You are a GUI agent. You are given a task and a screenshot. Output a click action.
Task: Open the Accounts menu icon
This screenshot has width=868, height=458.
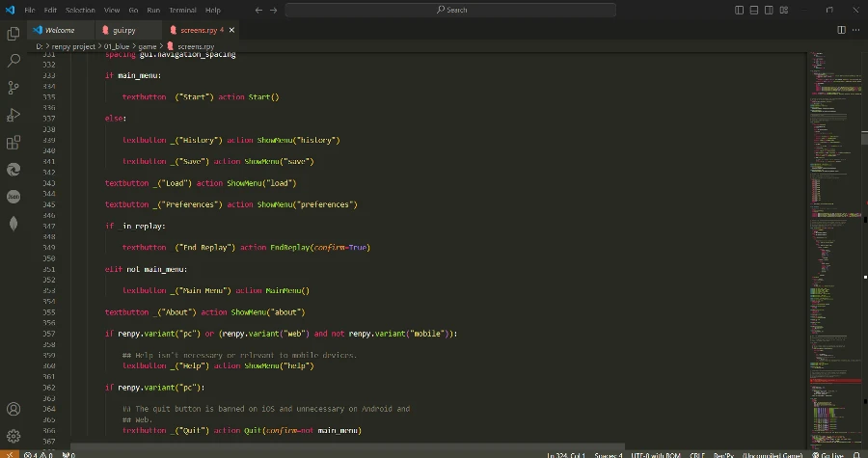[14, 410]
